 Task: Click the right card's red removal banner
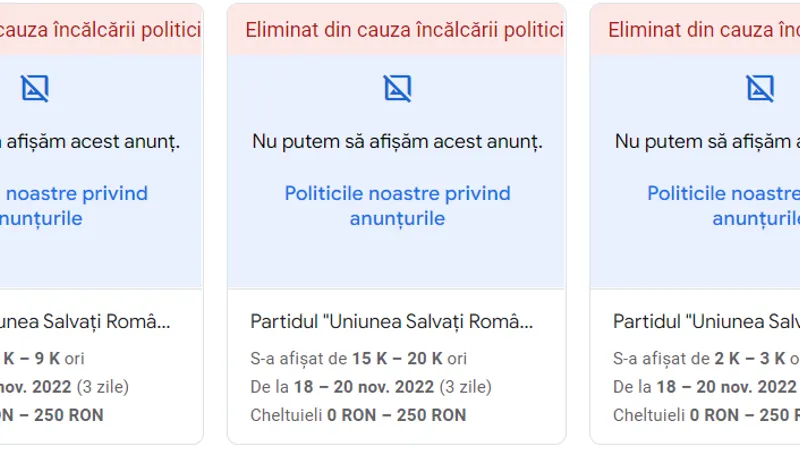(x=695, y=30)
